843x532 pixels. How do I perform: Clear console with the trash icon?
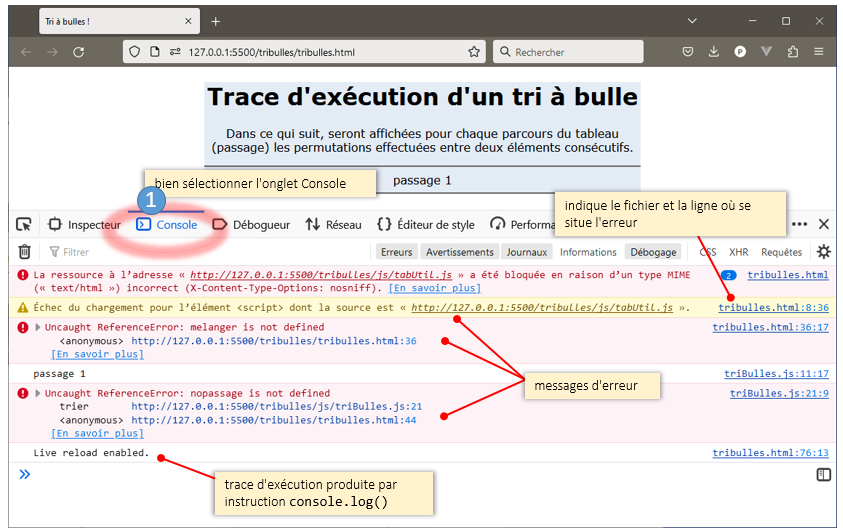coord(25,252)
